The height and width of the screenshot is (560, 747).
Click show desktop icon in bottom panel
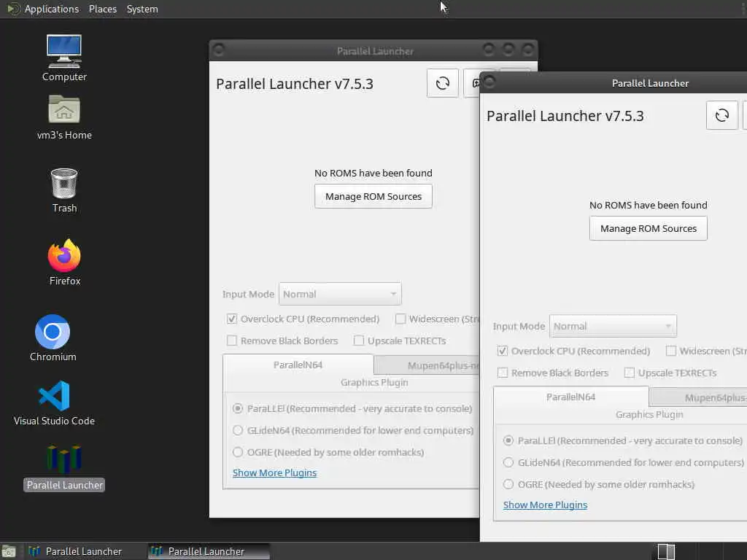coord(8,551)
